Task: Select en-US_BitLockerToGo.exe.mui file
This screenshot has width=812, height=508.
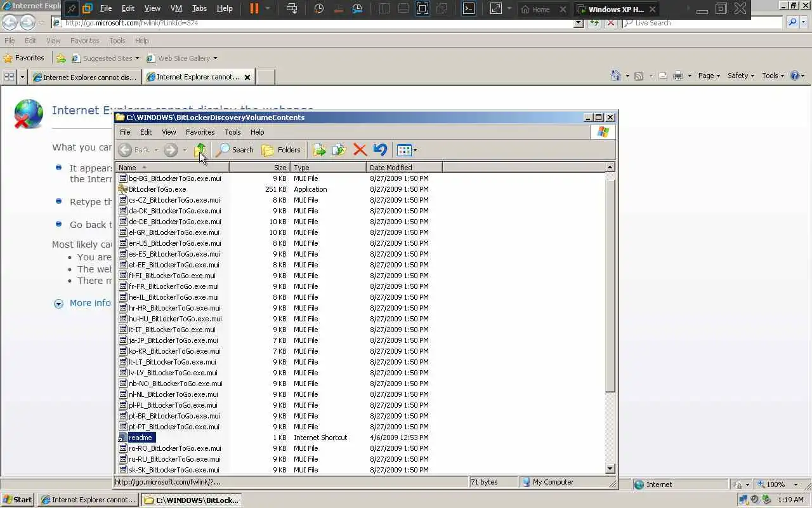Action: click(x=170, y=243)
